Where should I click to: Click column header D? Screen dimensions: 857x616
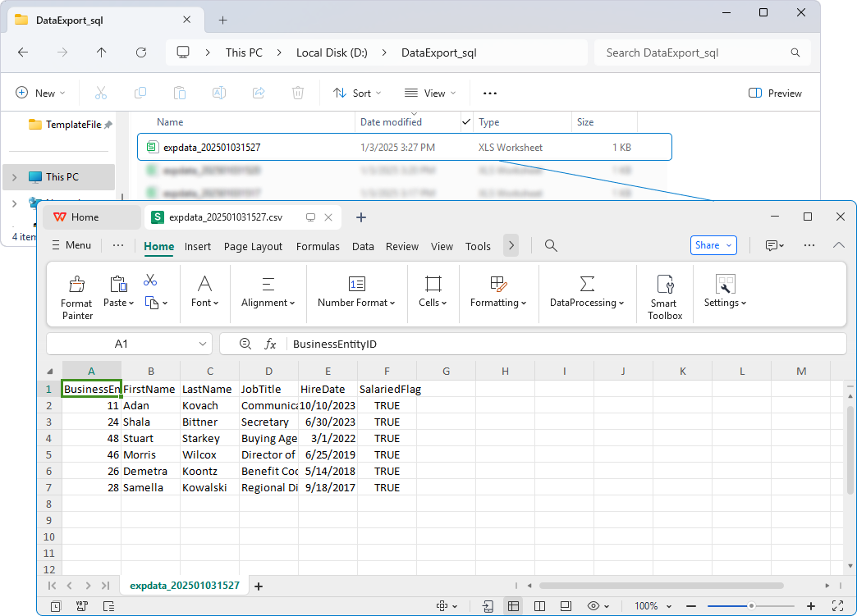(269, 372)
